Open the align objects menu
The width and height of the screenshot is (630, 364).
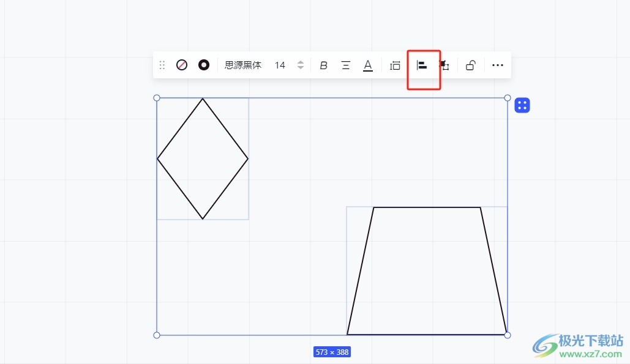[x=421, y=65]
